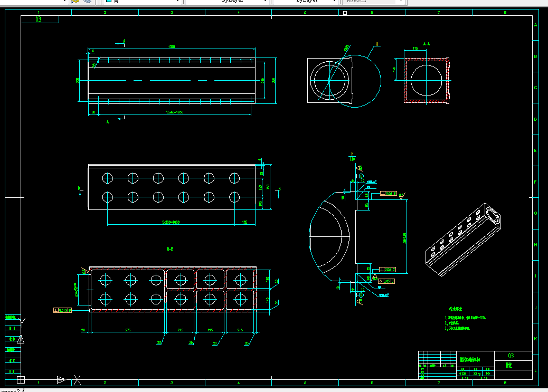Click the small square grip on top border
The image size is (548, 392).
pyautogui.click(x=345, y=13)
